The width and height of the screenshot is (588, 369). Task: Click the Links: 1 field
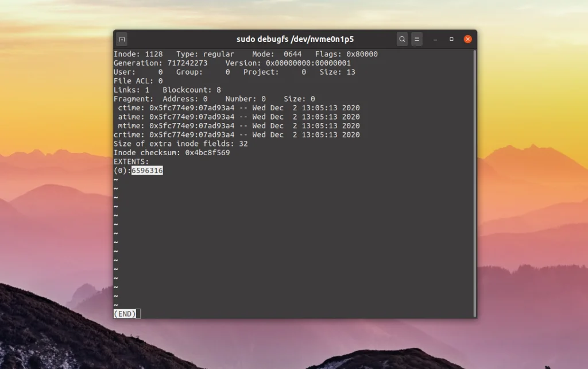pyautogui.click(x=131, y=90)
